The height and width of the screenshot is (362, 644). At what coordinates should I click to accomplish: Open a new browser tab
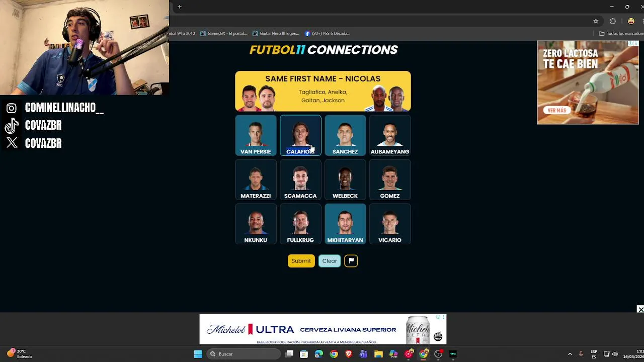[x=179, y=7]
